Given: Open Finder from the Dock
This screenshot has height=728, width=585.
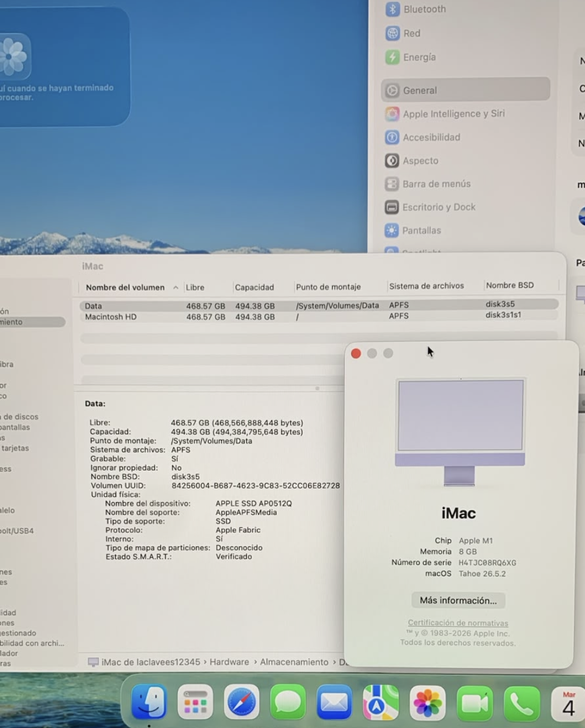Looking at the screenshot, I should pyautogui.click(x=149, y=703).
